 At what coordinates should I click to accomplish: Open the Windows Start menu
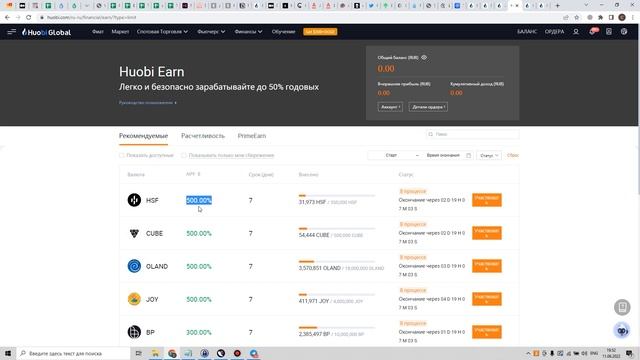tap(8, 353)
